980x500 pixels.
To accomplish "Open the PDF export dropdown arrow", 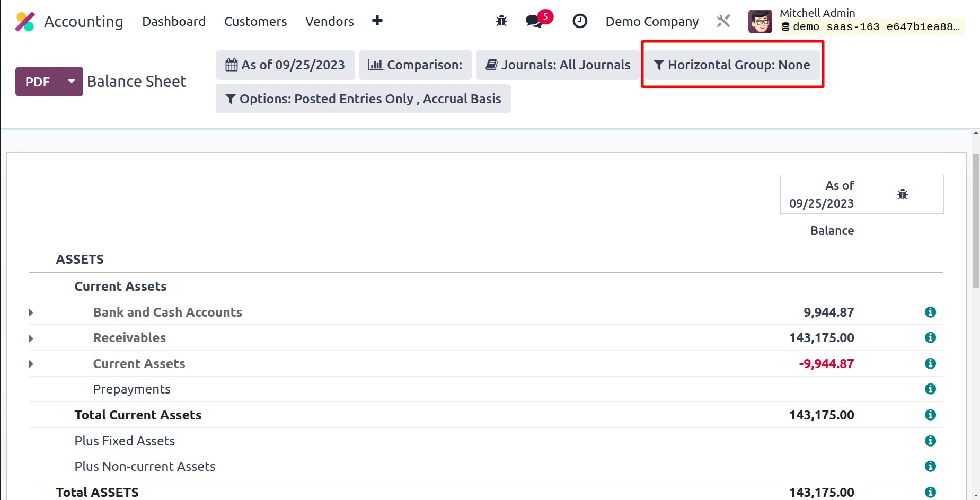I will tap(72, 82).
